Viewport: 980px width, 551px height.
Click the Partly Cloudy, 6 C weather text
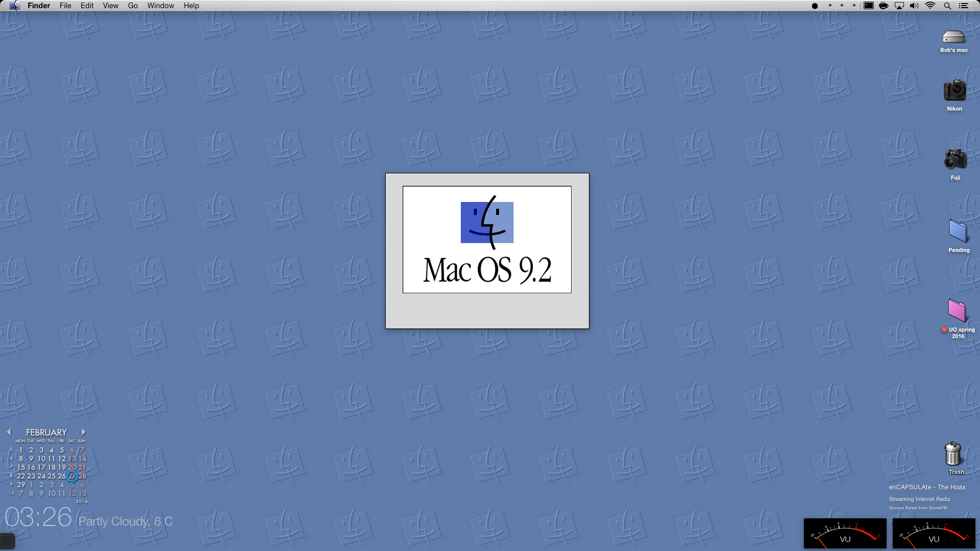126,521
